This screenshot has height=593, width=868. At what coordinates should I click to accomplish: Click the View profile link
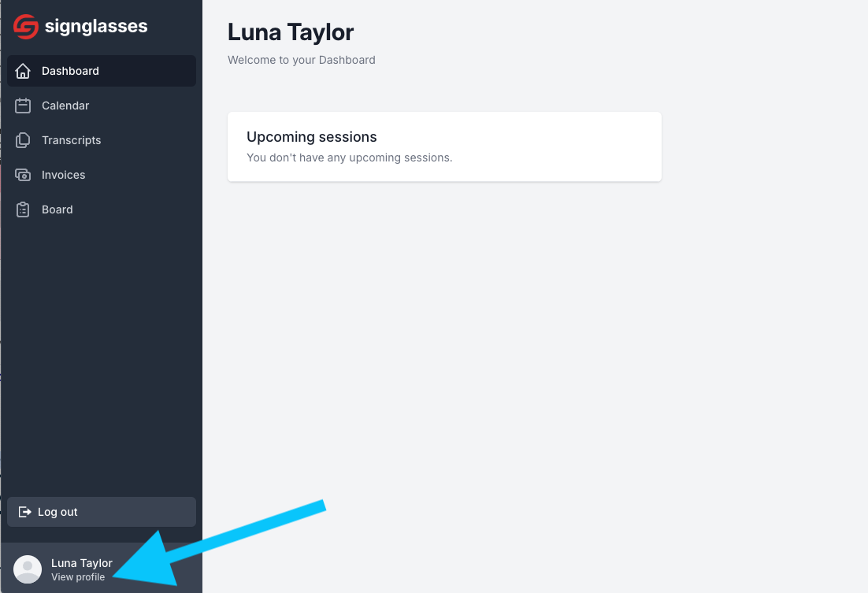pyautogui.click(x=78, y=577)
